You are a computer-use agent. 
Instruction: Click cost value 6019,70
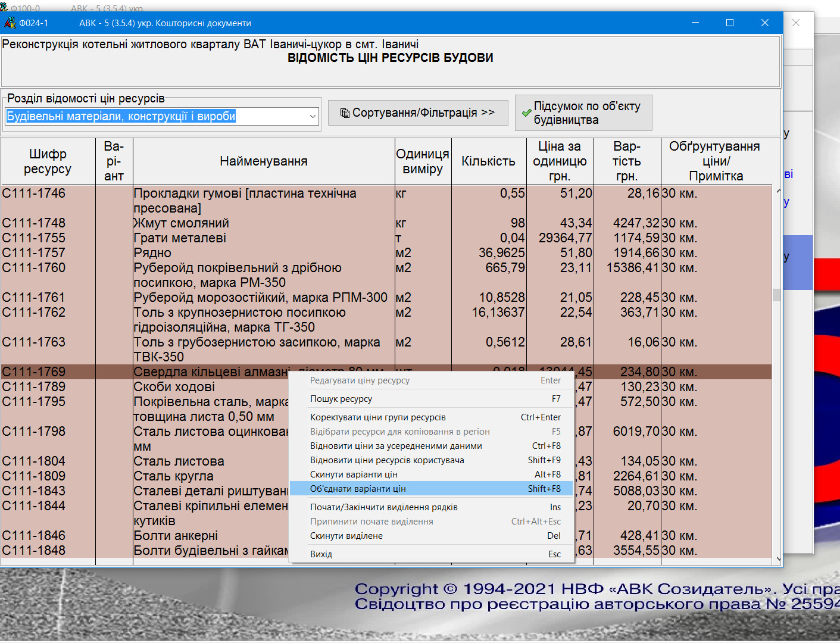[x=636, y=432]
